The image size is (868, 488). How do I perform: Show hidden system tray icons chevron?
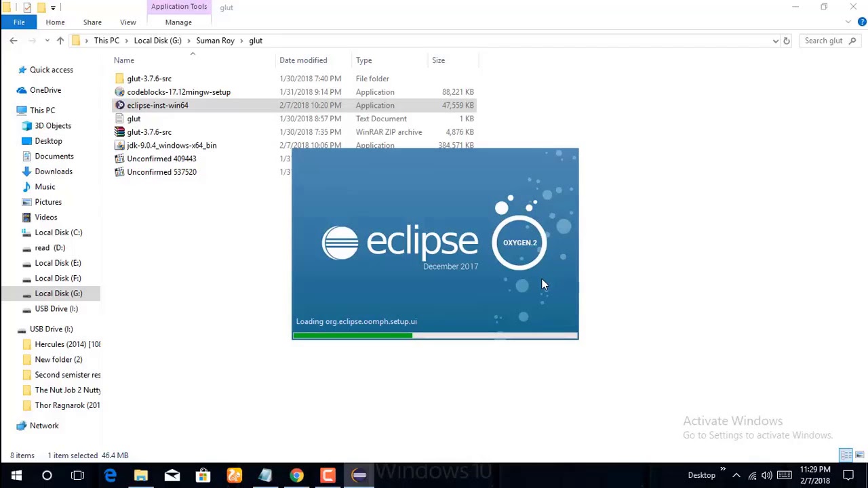click(x=735, y=475)
